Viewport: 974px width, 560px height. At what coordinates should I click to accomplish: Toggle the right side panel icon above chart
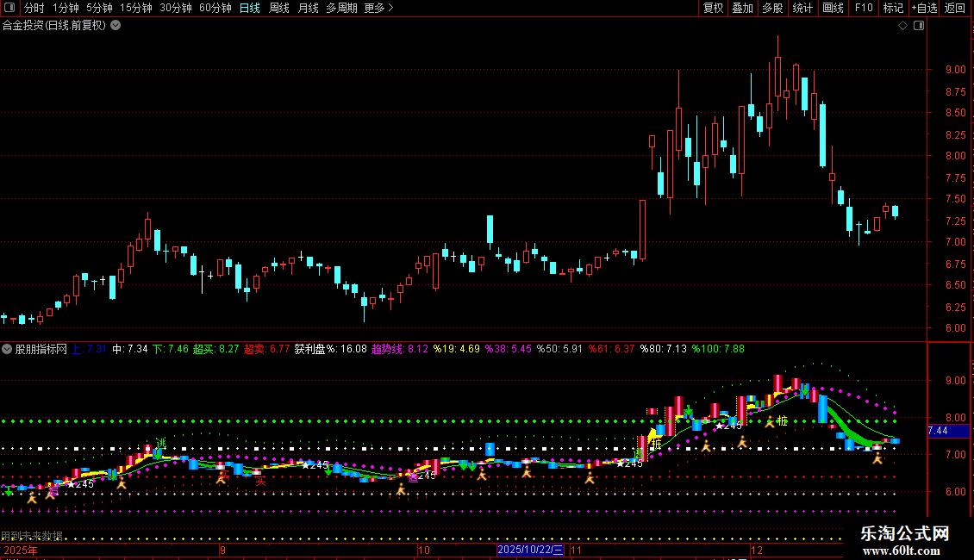(x=919, y=26)
